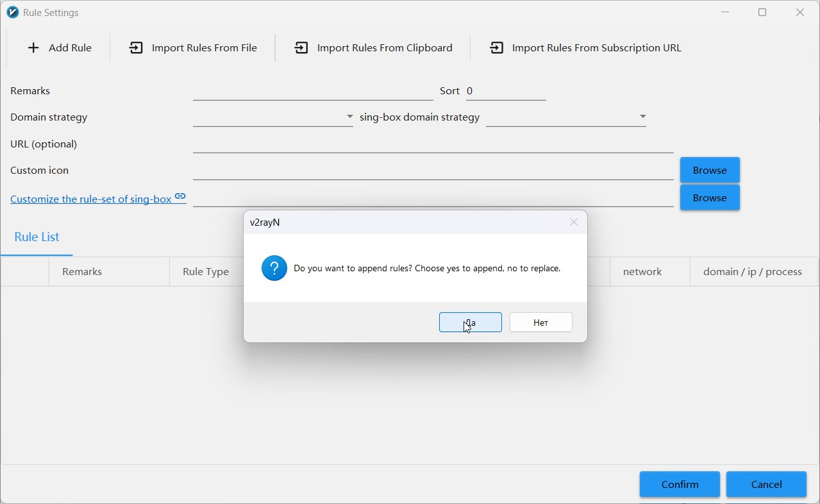Focus the Remarks input field

click(313, 91)
